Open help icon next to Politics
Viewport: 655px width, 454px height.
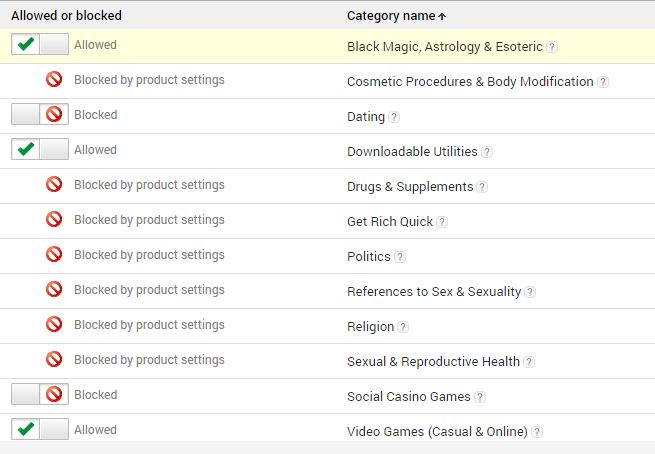[x=400, y=257]
